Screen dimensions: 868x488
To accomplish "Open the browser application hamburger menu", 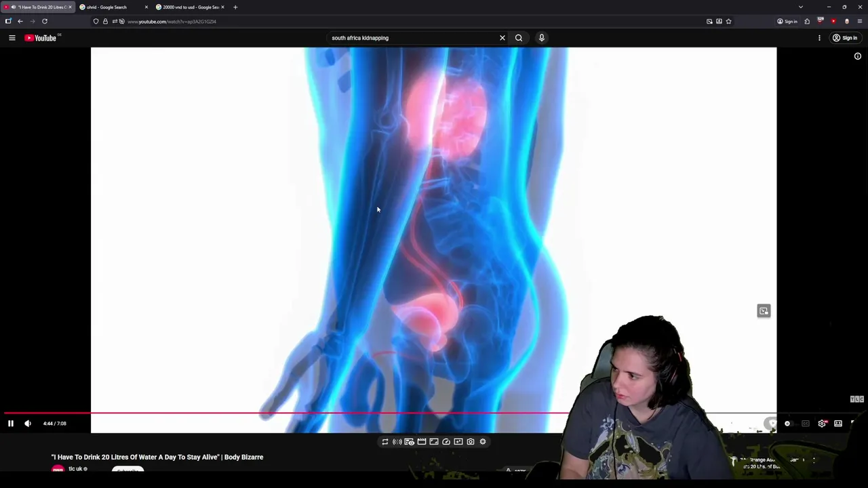I will pos(860,22).
